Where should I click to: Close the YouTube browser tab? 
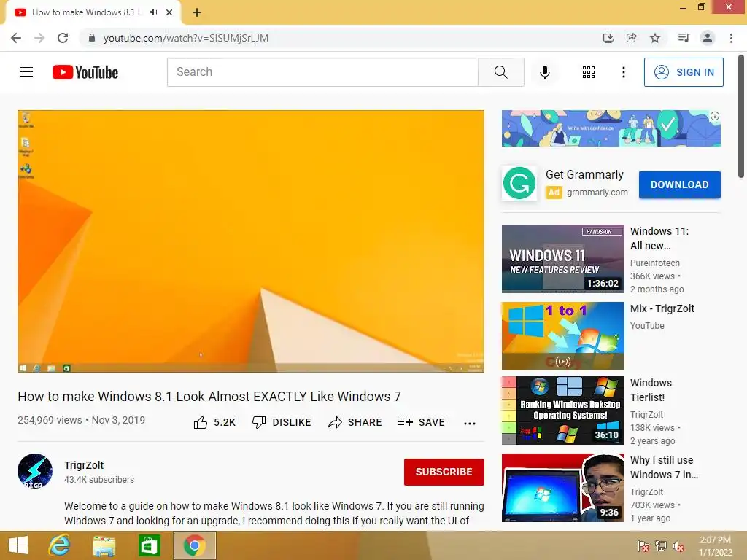tap(169, 12)
